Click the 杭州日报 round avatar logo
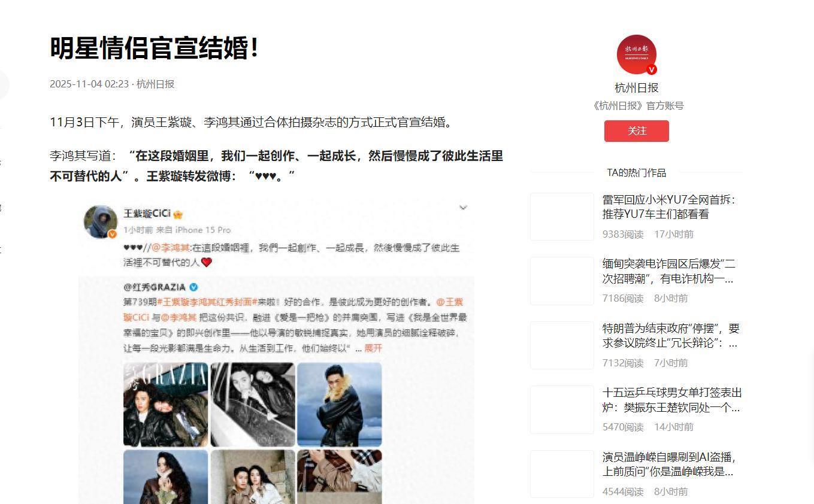Screen dimensions: 814x504 click(636, 54)
